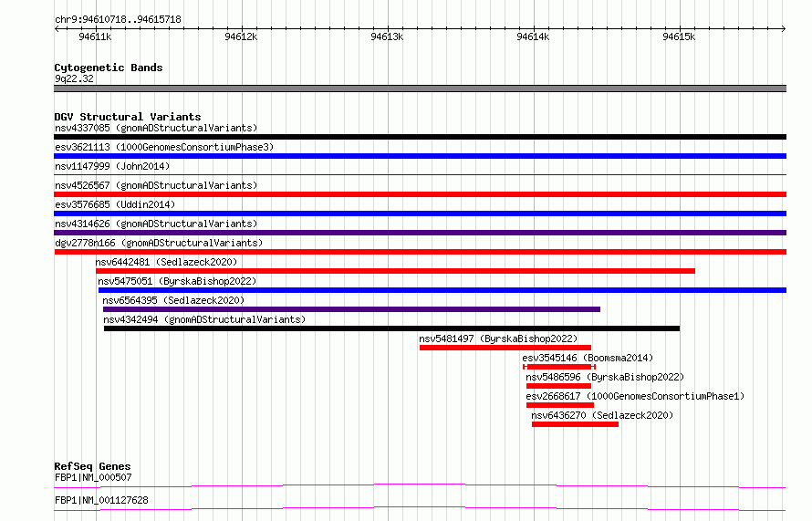
Task: Click the blue nsv5475051 variant bar
Action: point(442,290)
